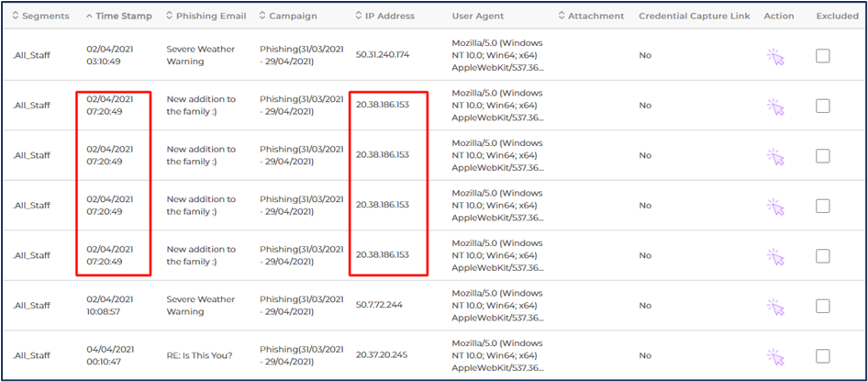Select timestamp 02/04/2021 03:10:49
868x382 pixels.
(109, 55)
